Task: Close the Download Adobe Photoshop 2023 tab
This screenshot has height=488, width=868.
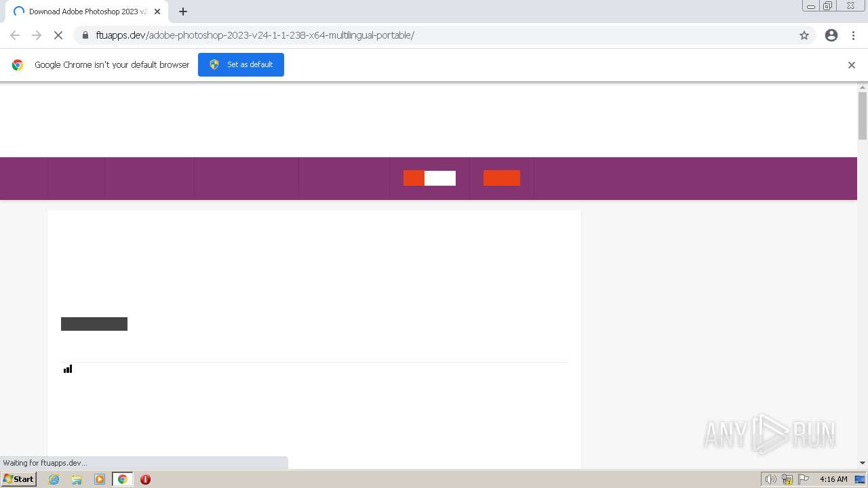Action: tap(157, 12)
